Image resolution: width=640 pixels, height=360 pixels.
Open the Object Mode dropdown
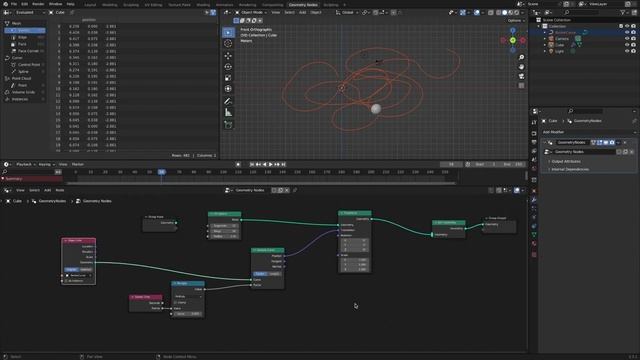coord(251,13)
